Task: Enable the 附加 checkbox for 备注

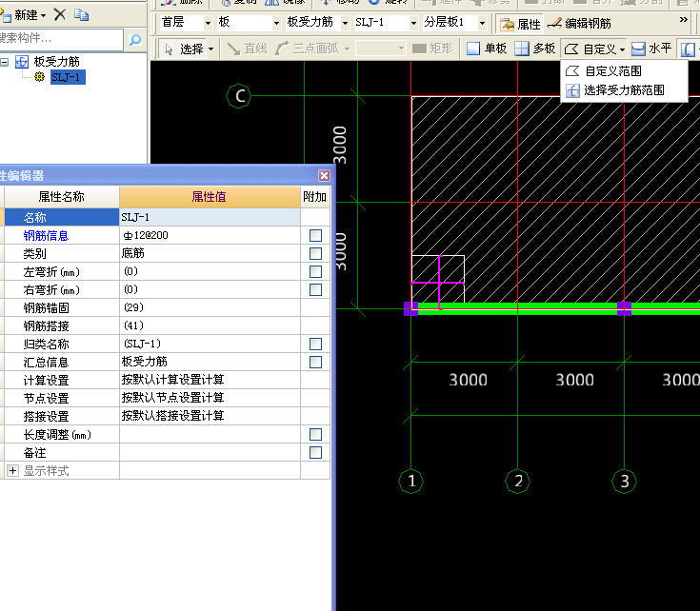Action: click(315, 453)
